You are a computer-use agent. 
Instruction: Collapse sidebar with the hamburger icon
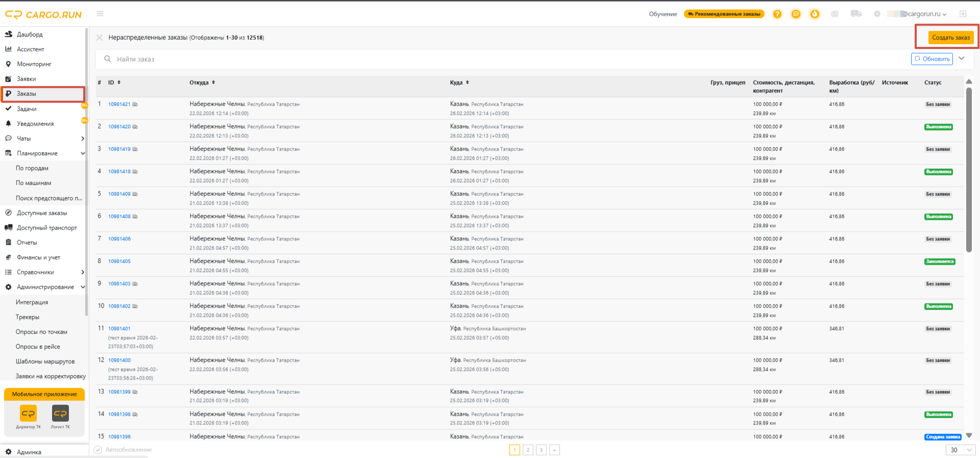100,14
